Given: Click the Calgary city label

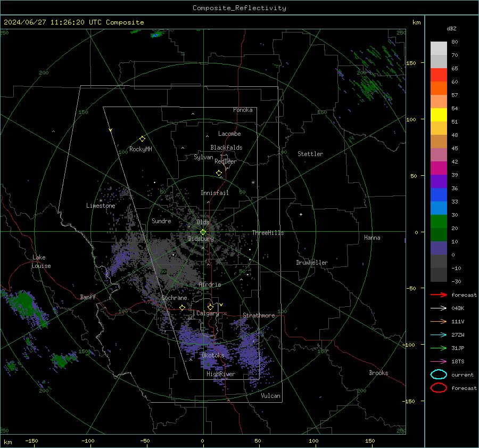Looking at the screenshot, I should pyautogui.click(x=208, y=313).
